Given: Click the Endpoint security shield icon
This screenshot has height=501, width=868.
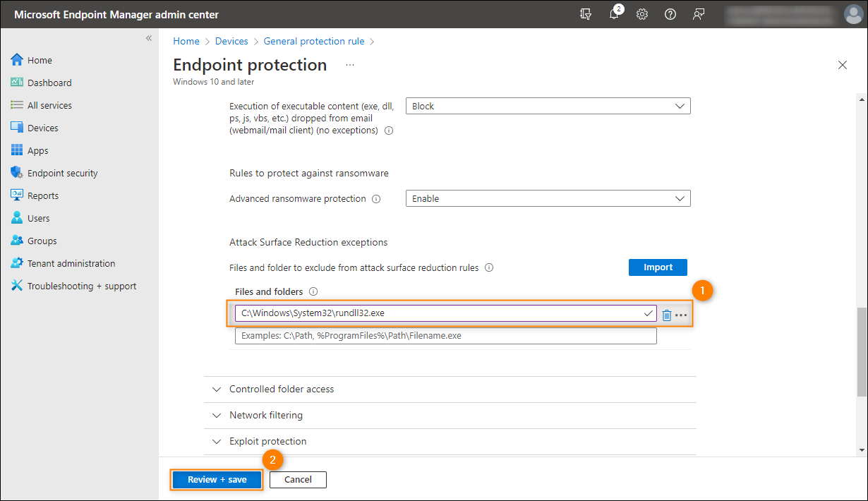Looking at the screenshot, I should [x=17, y=173].
